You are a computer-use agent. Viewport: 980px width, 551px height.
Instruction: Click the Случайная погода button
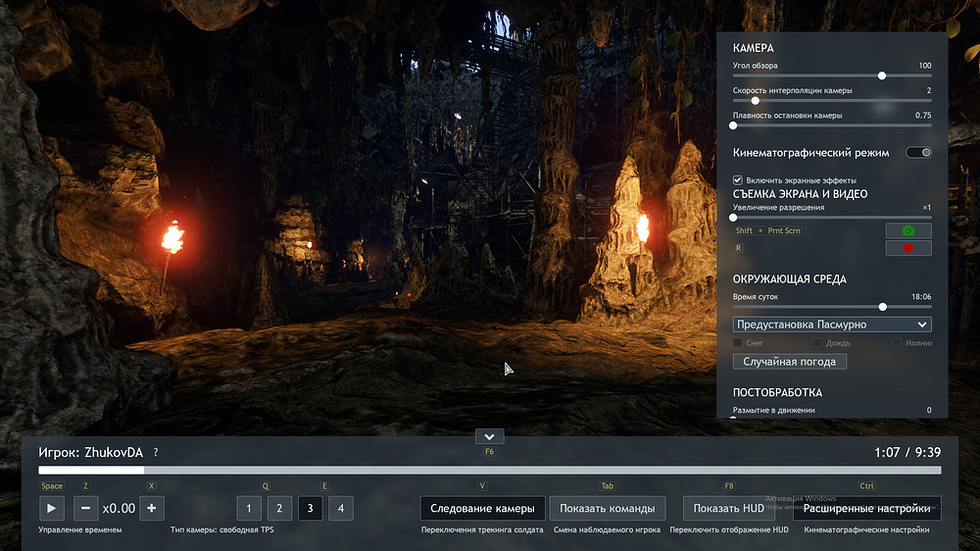789,362
